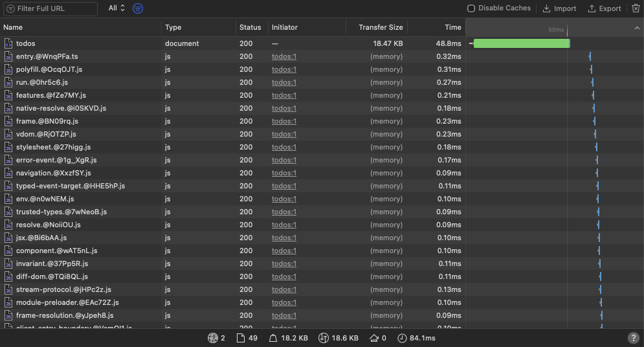644x347 pixels.
Task: Click the Import button
Action: pyautogui.click(x=559, y=8)
